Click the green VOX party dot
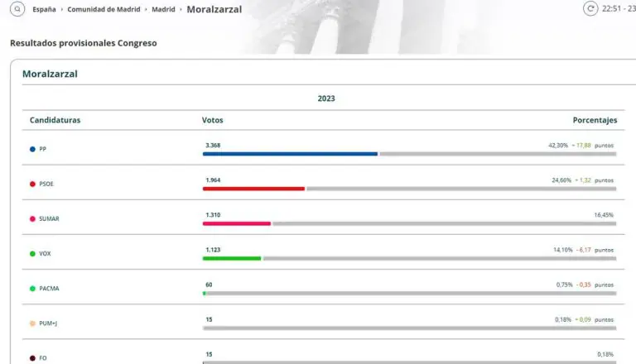 pyautogui.click(x=32, y=254)
